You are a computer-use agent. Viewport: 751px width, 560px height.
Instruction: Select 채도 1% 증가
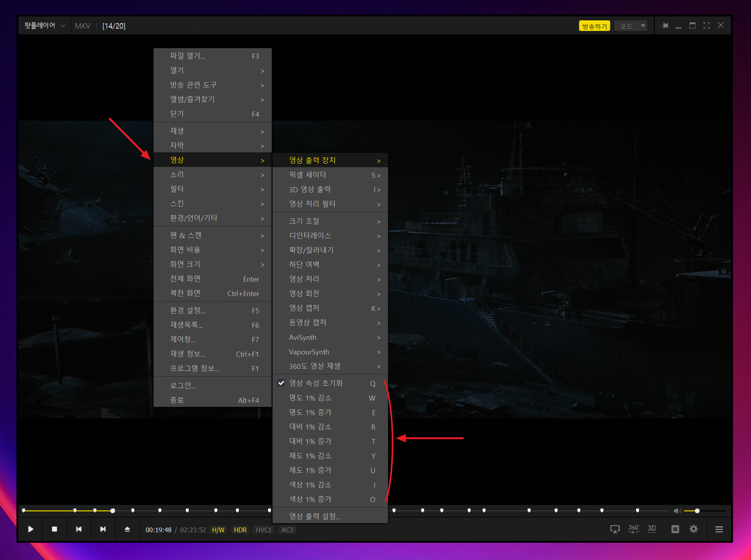(330, 470)
